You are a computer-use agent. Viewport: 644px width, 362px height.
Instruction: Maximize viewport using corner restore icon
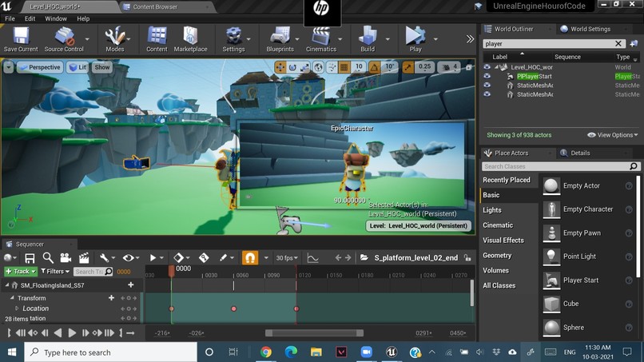point(469,67)
